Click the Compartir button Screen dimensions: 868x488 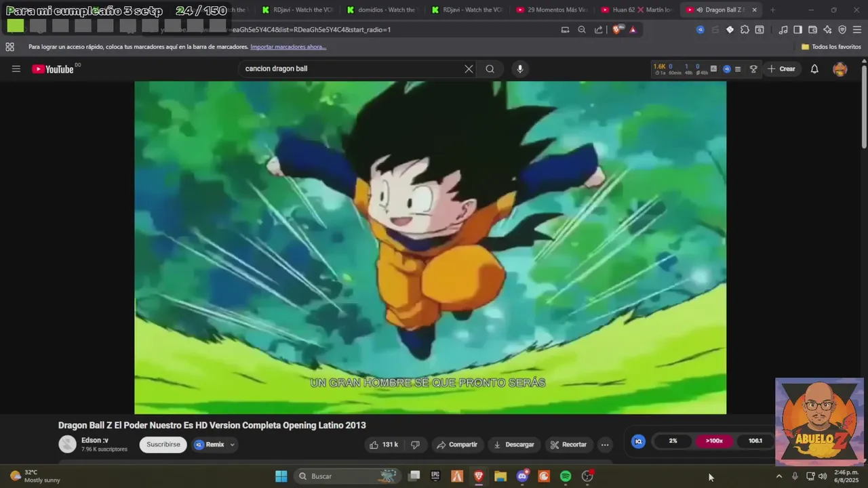tap(457, 445)
